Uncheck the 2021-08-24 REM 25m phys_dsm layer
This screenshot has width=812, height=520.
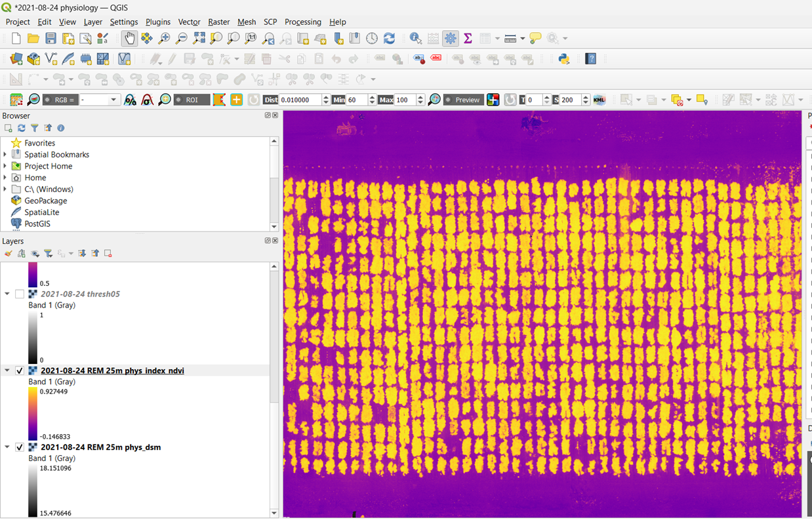coord(20,447)
